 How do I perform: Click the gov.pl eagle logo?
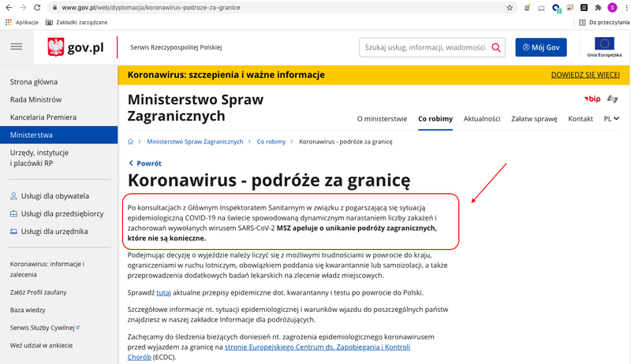[56, 47]
